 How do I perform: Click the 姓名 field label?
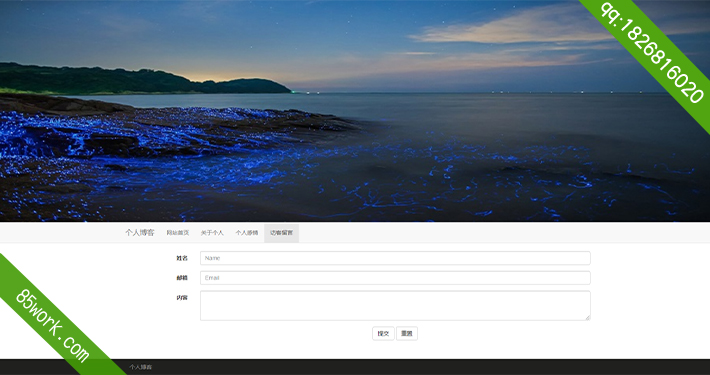click(x=182, y=258)
